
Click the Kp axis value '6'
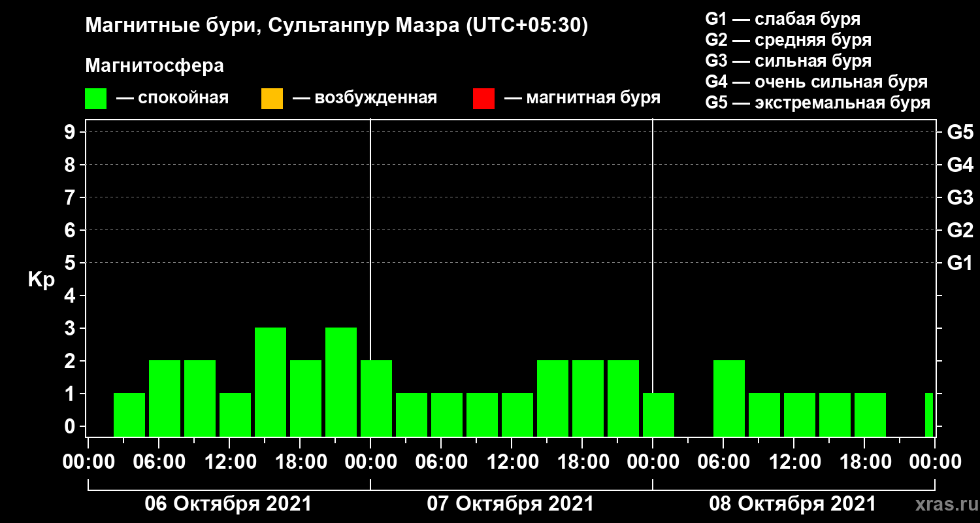[71, 231]
